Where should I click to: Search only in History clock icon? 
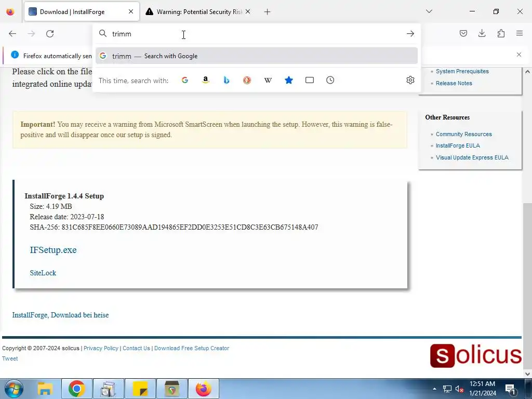(x=330, y=80)
